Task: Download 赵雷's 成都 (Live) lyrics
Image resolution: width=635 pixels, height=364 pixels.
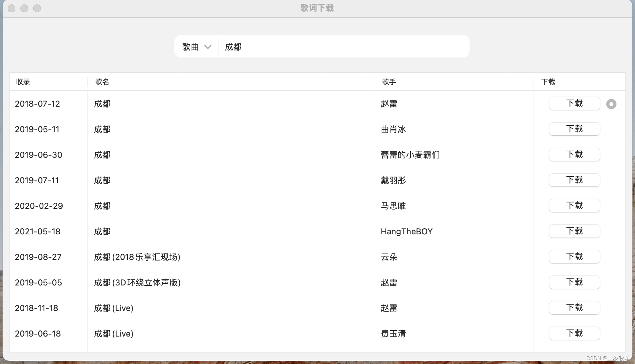Action: click(574, 308)
